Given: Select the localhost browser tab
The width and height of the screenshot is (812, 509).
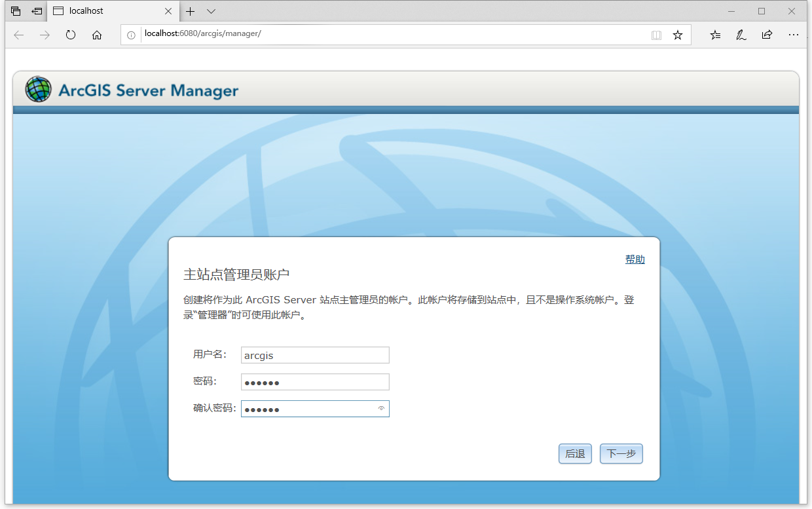Looking at the screenshot, I should pyautogui.click(x=113, y=11).
